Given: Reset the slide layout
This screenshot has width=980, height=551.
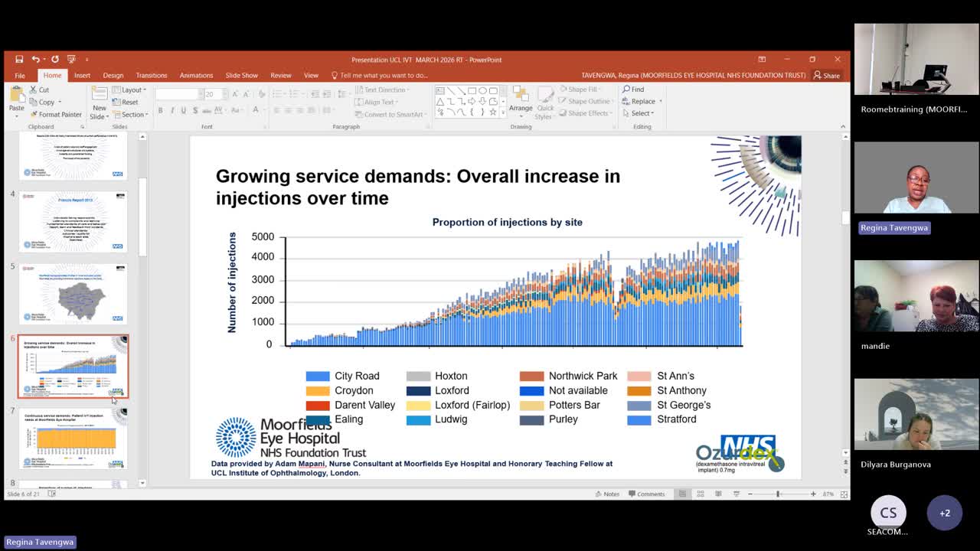Looking at the screenshot, I should (126, 102).
